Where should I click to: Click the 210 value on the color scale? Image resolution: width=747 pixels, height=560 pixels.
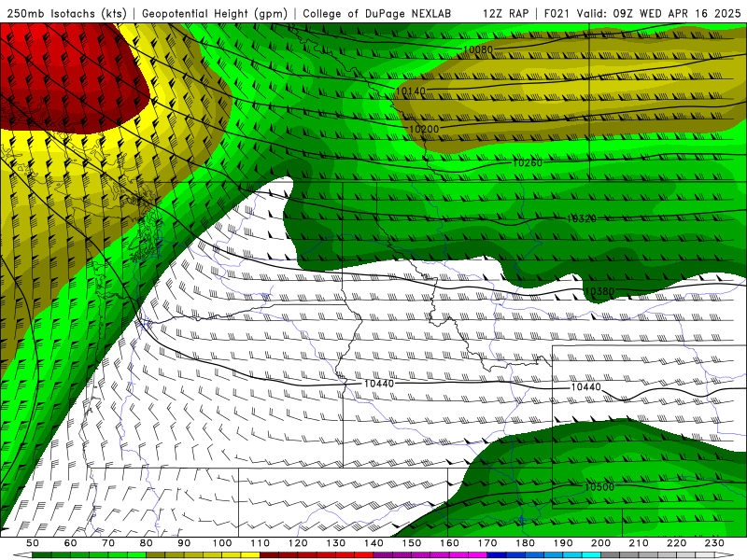tap(639, 543)
